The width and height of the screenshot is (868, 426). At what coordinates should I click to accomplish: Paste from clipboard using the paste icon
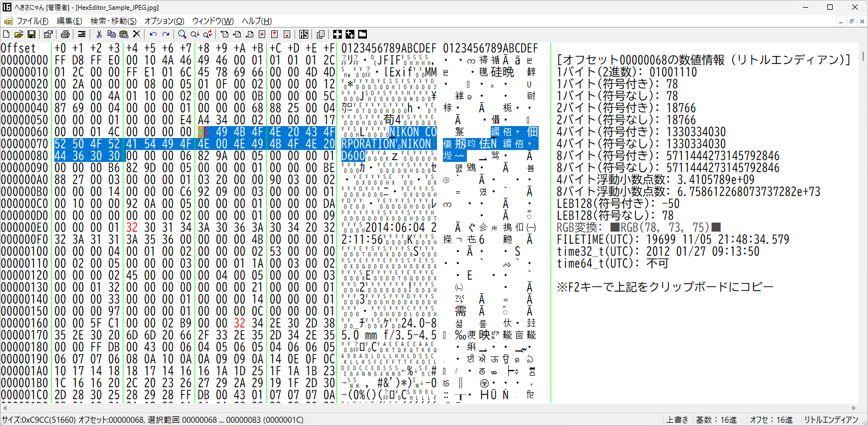coord(124,34)
